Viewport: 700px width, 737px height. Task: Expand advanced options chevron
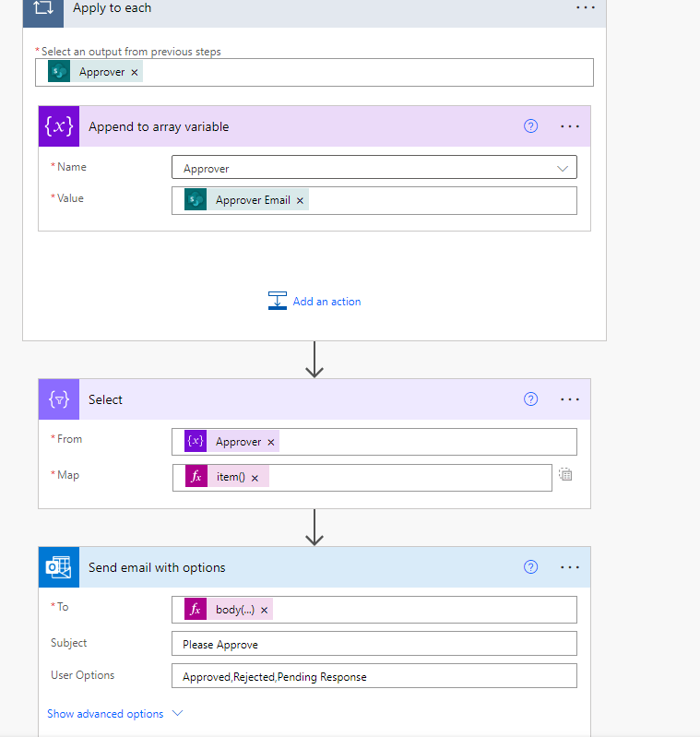pos(177,713)
